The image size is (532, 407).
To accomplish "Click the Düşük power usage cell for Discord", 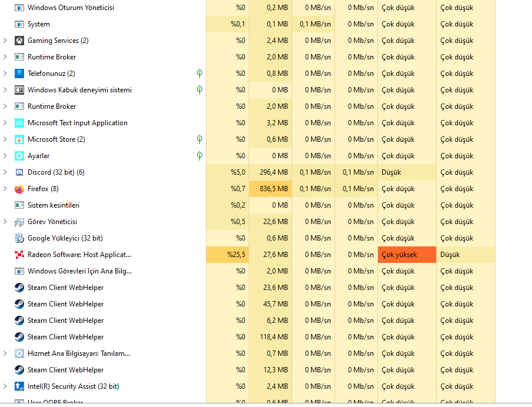I will [407, 172].
